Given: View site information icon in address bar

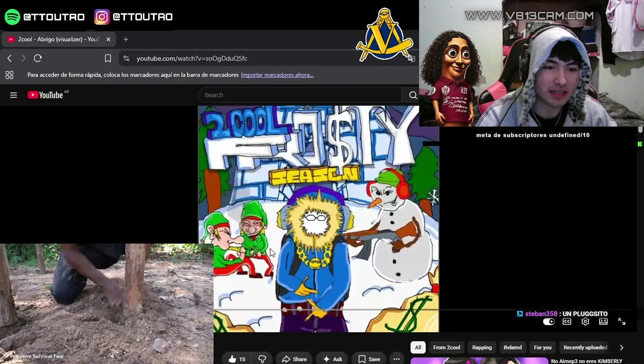Looking at the screenshot, I should (126, 58).
